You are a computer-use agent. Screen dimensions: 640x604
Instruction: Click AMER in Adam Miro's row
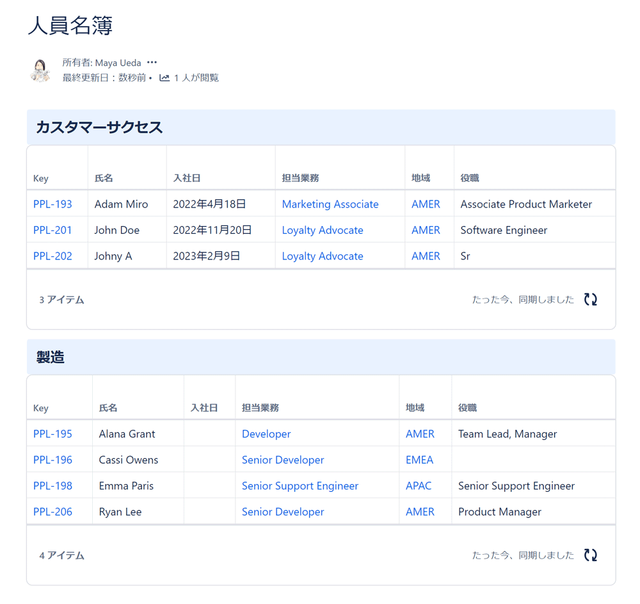(426, 204)
